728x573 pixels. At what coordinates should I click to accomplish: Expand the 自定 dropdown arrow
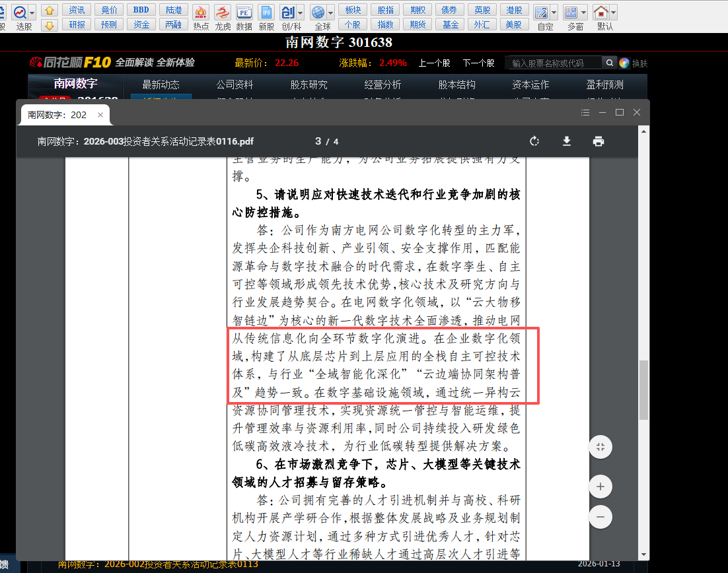[x=554, y=13]
